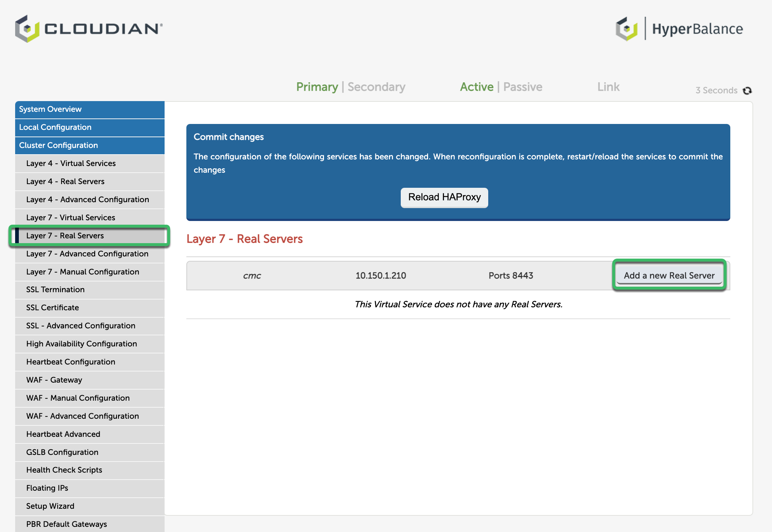Collapse Cluster Configuration section

click(90, 145)
